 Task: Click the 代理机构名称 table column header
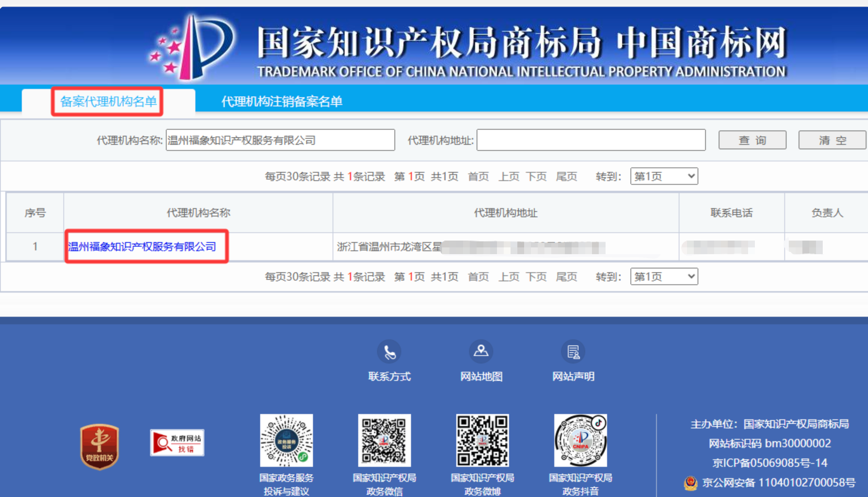tap(198, 213)
